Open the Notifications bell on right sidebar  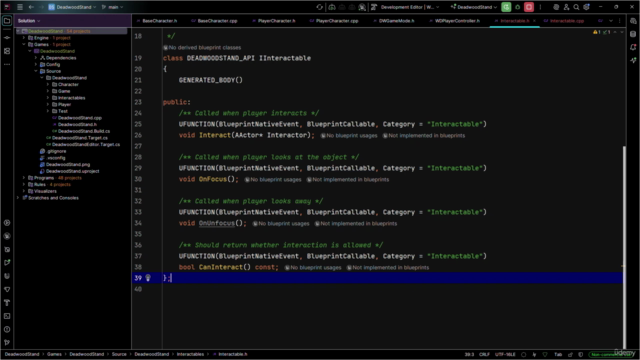point(633,47)
